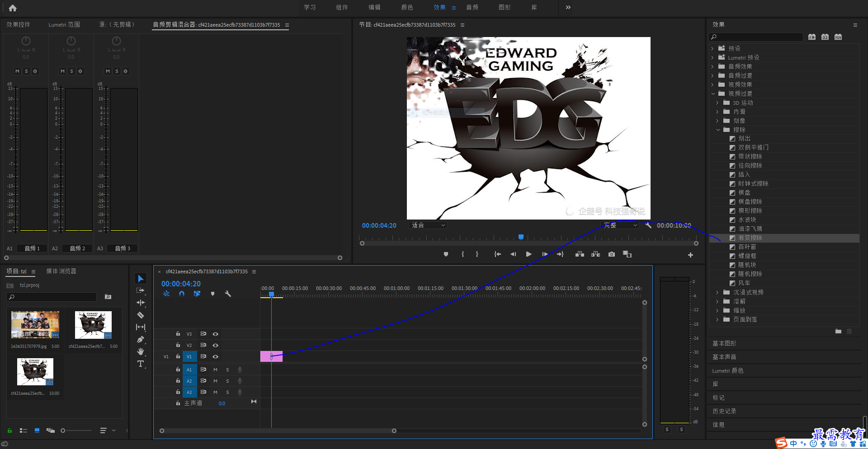This screenshot has height=449, width=868.
Task: Toggle V3 track visibility eye
Action: [x=216, y=334]
